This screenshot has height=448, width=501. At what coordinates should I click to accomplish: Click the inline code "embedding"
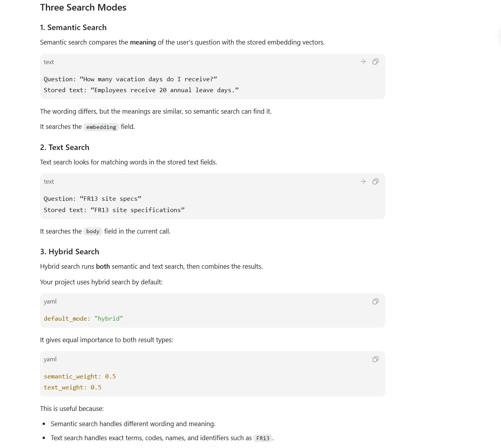click(101, 127)
